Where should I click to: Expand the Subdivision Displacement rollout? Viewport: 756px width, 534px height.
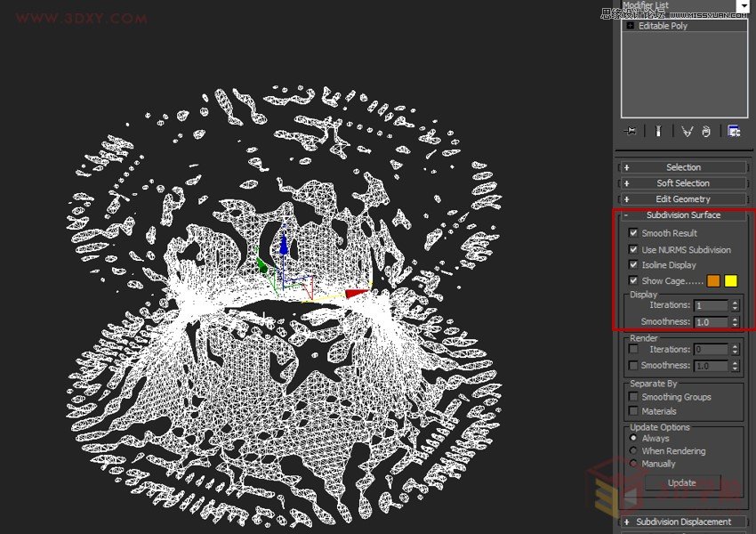pos(681,522)
